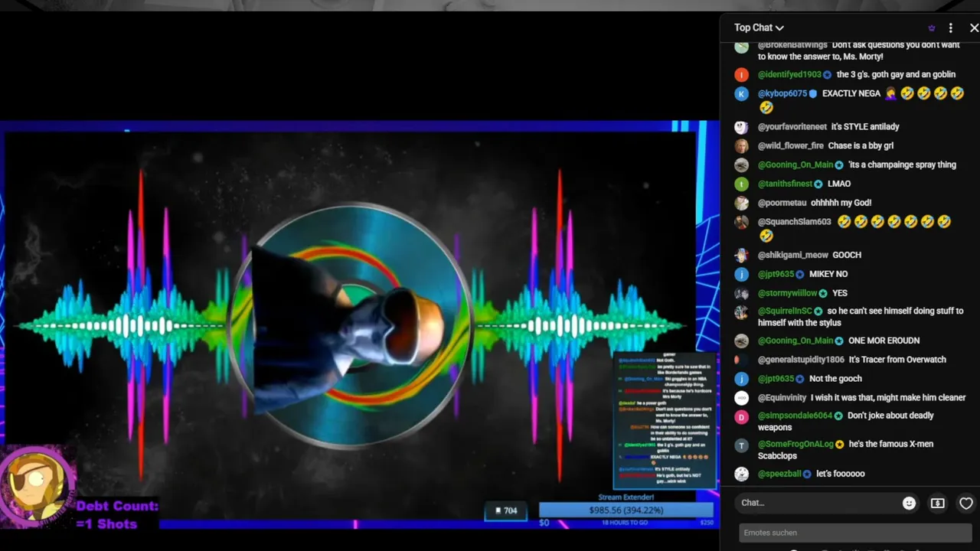Select the @poormetau username
Image resolution: width=980 pixels, height=551 pixels.
point(782,203)
